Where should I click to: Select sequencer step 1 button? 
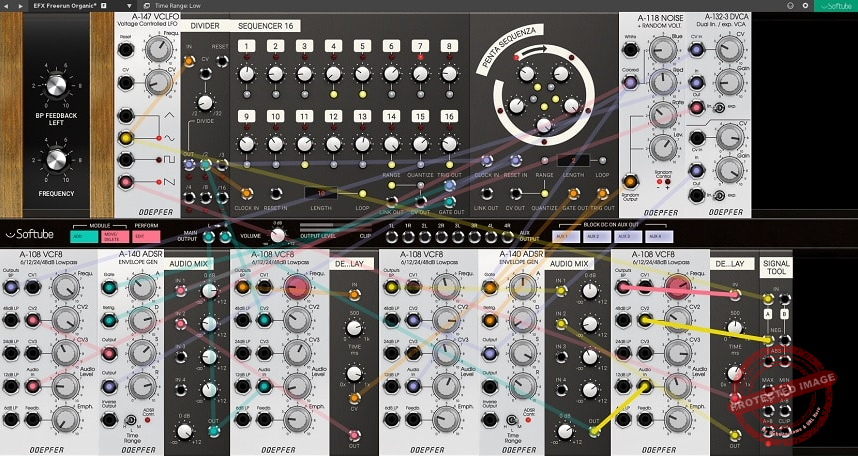pyautogui.click(x=247, y=46)
